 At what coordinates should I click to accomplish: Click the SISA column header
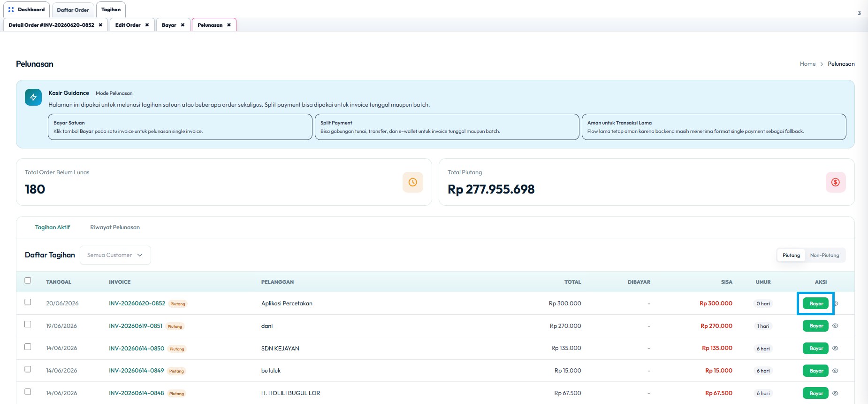pyautogui.click(x=726, y=282)
